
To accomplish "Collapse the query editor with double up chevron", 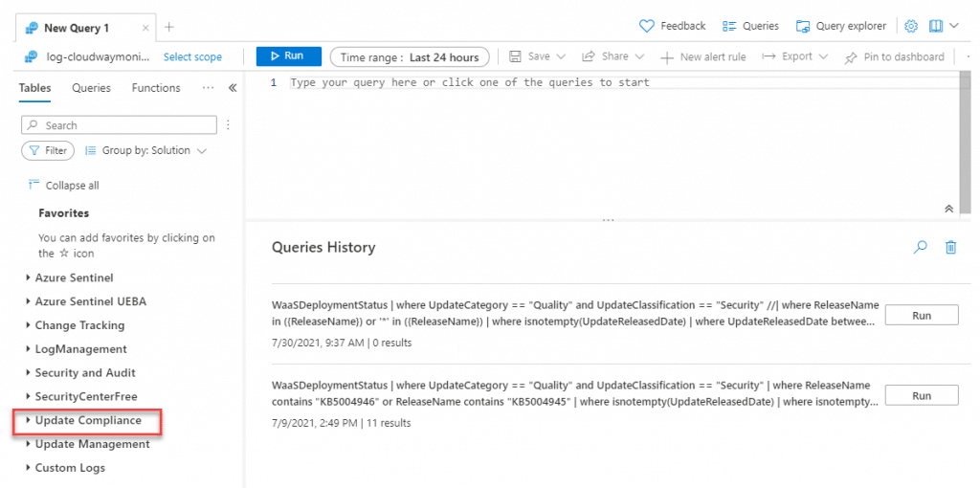I will 948,210.
